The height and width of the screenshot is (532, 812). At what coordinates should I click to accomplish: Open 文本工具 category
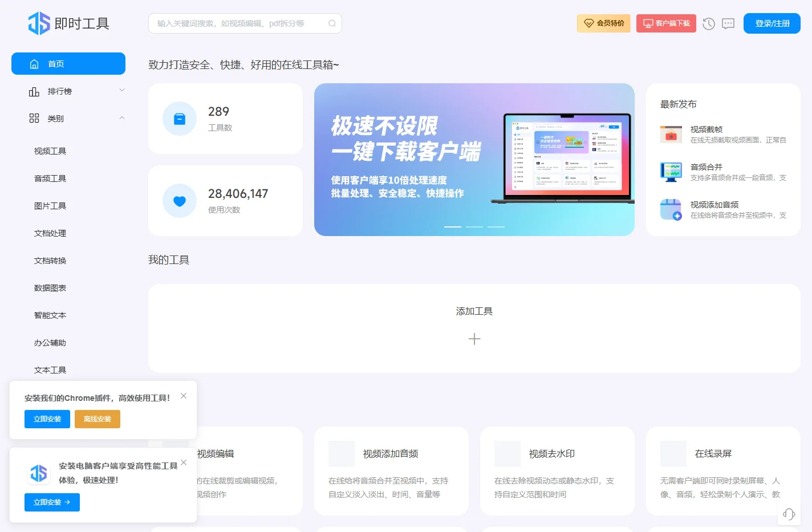tap(50, 370)
